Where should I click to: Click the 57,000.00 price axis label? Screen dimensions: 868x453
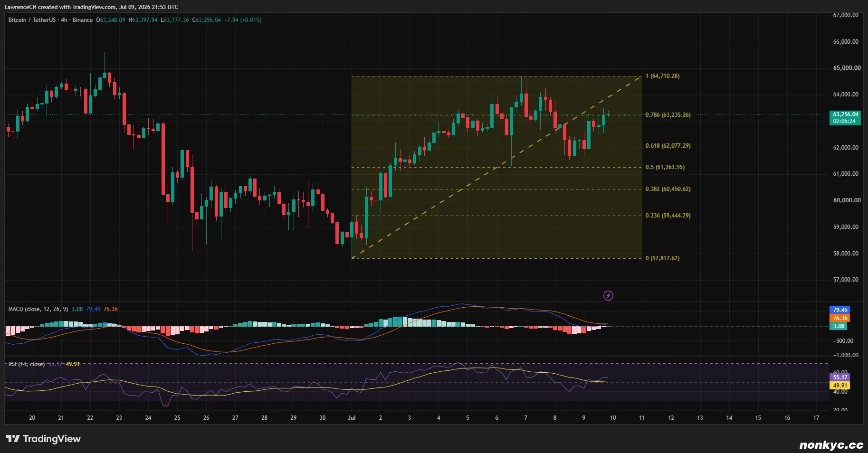[x=846, y=280]
